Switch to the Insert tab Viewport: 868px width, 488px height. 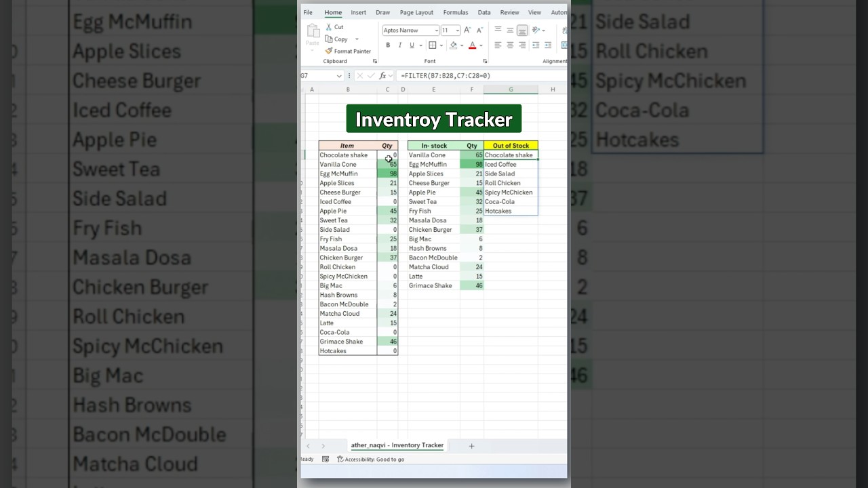(359, 12)
